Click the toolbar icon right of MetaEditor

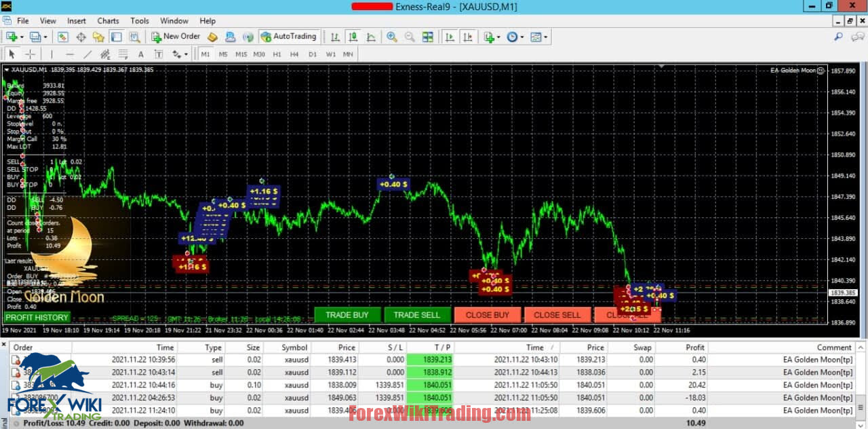(x=231, y=37)
